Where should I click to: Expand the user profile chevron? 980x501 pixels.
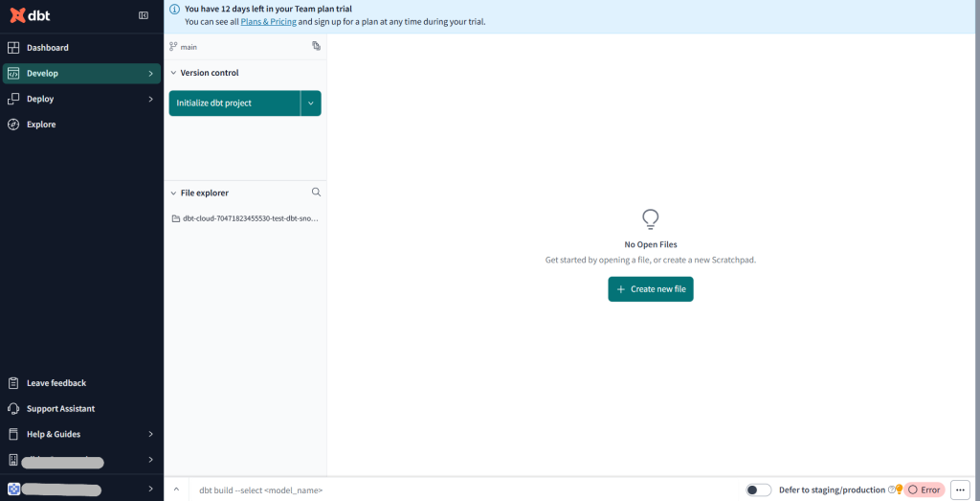coord(150,489)
